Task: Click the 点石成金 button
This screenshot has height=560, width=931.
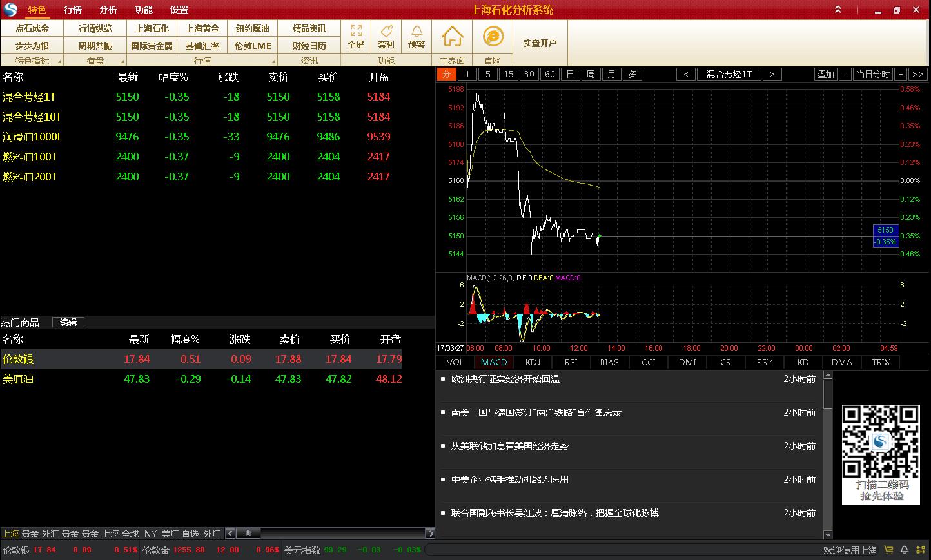Action: point(32,28)
